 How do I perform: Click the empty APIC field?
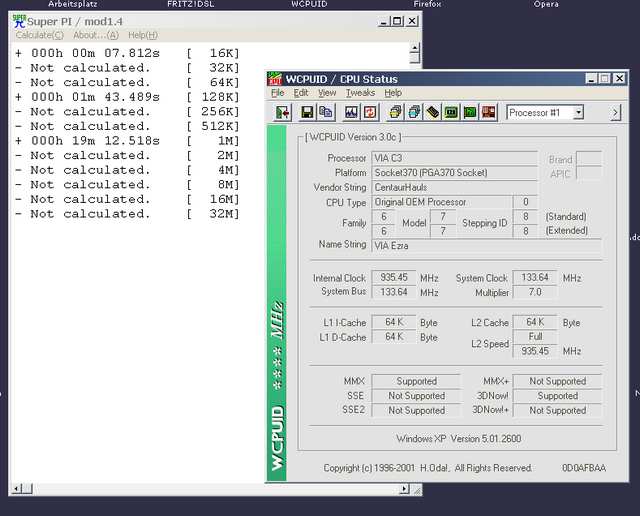589,173
